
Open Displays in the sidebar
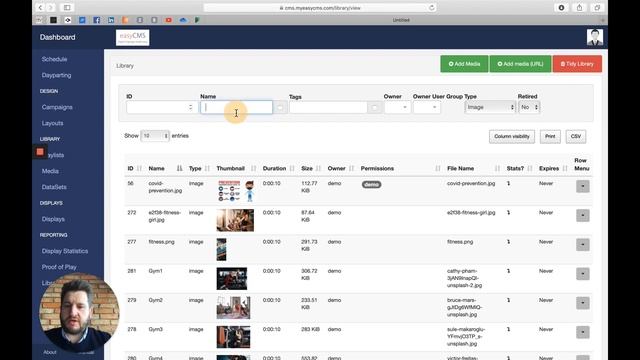(x=53, y=219)
